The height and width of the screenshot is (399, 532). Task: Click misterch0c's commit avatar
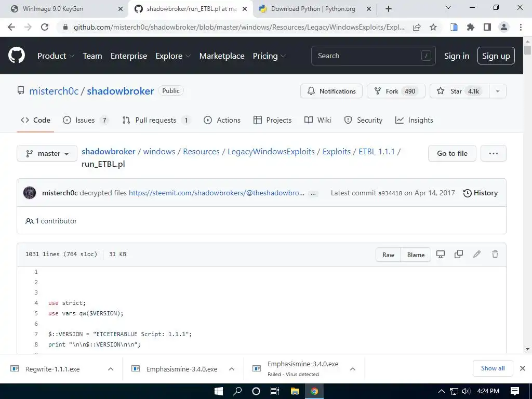coord(30,193)
